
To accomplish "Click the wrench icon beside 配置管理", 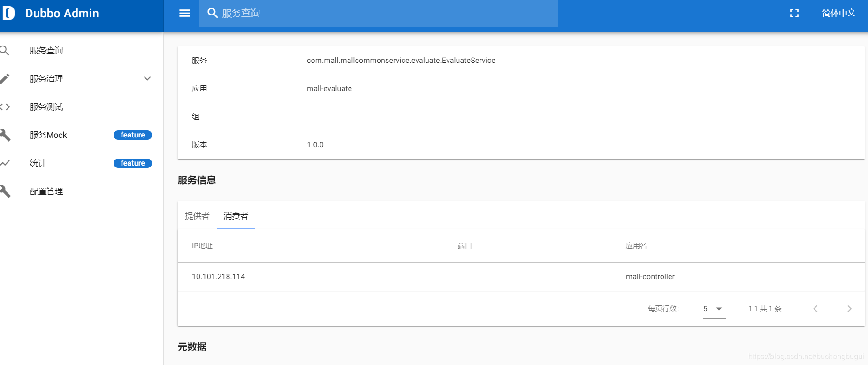I will point(5,191).
